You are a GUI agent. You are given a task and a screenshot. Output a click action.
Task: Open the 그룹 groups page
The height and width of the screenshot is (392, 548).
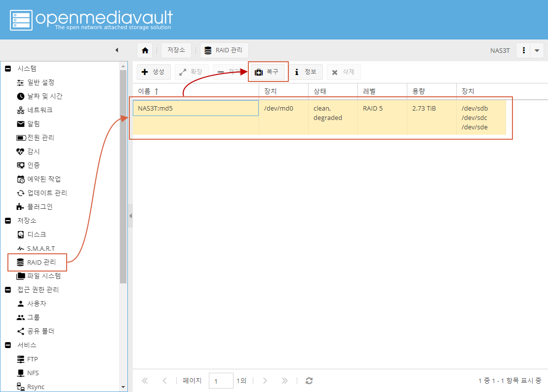click(x=28, y=317)
